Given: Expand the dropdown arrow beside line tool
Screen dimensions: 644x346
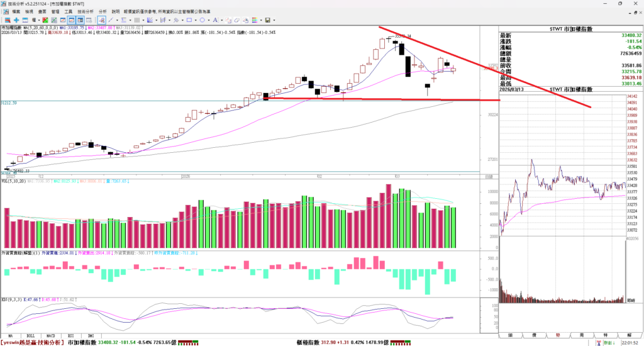Looking at the screenshot, I should point(117,20).
